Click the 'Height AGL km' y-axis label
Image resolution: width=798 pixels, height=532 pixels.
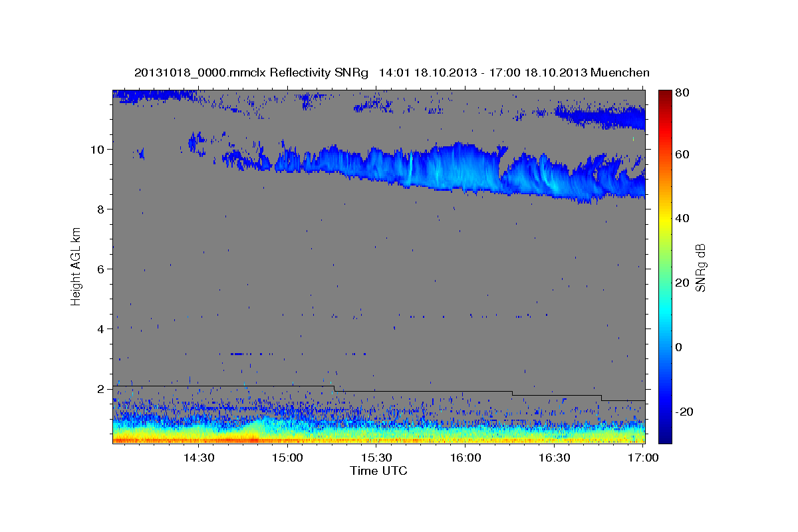(x=76, y=267)
